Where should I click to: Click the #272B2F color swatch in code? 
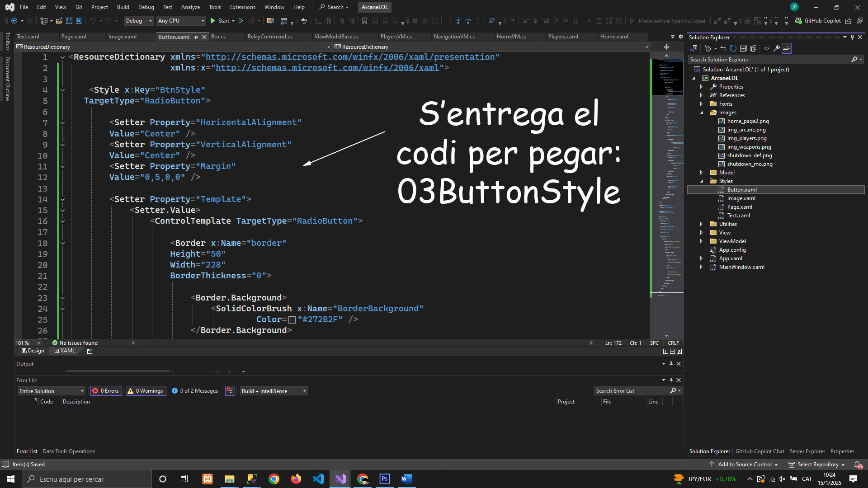click(x=292, y=320)
